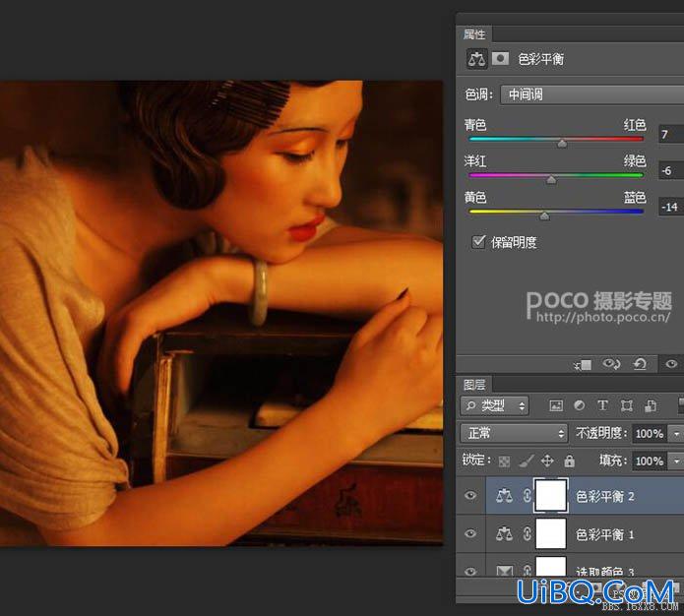This screenshot has height=616, width=684.
Task: Click the 填充 fill field showing 100%
Action: pos(650,462)
